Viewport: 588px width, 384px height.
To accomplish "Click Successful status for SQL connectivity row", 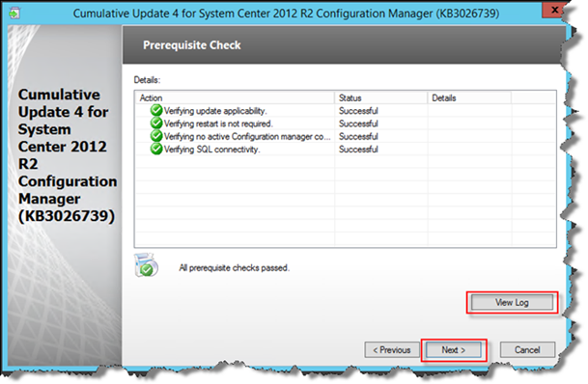I will [358, 150].
